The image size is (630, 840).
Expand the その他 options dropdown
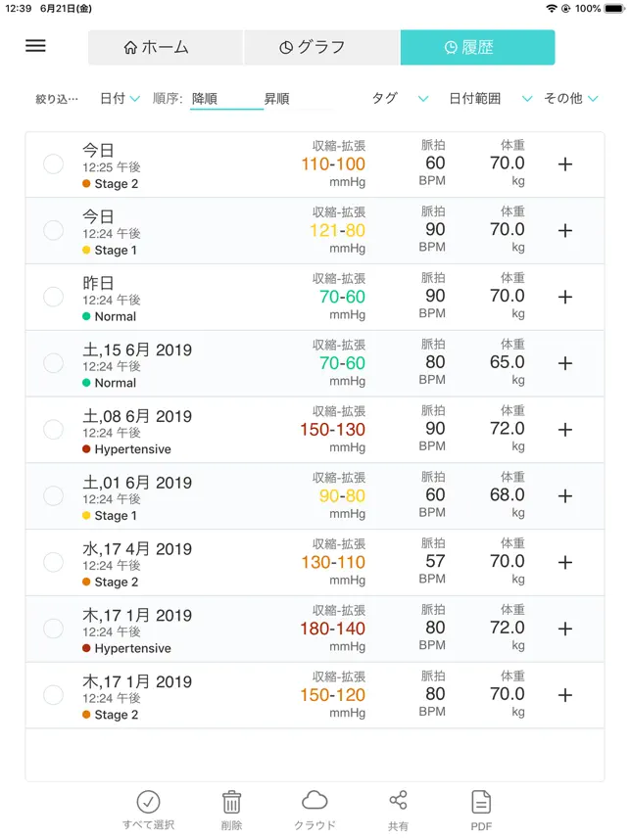570,99
